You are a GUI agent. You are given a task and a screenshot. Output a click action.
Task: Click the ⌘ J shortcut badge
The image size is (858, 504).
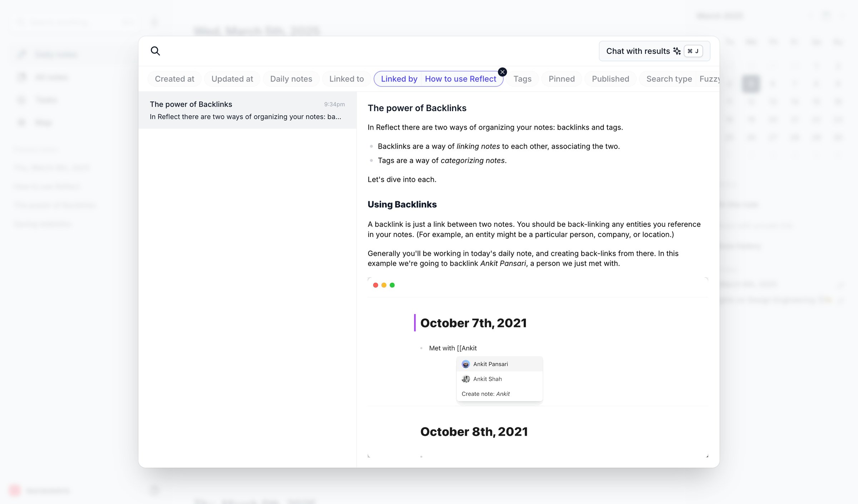(693, 51)
